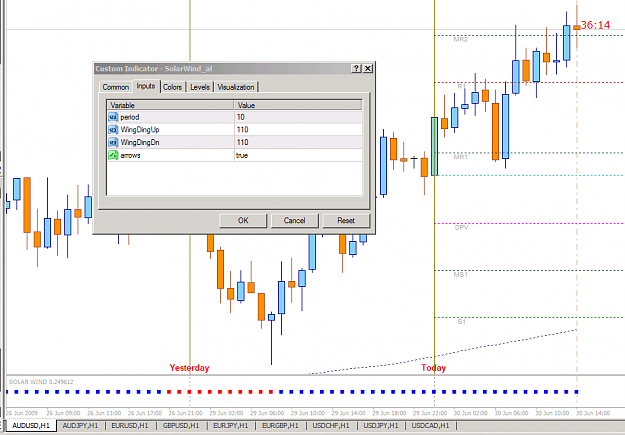Switch to the EURJPY,H1 chart tab
The width and height of the screenshot is (625, 435).
pos(231,426)
